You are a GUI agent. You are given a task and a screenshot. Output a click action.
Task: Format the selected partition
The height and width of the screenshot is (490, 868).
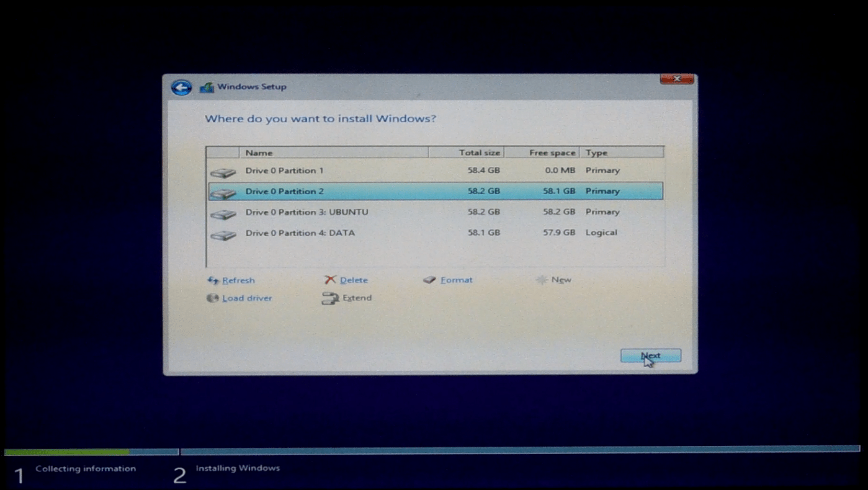pos(457,280)
